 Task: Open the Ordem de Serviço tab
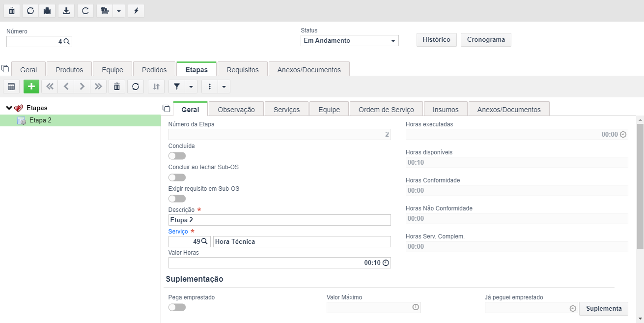click(387, 110)
